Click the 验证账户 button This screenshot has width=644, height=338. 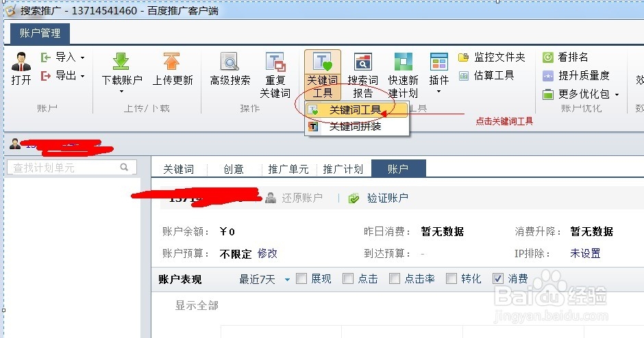coord(378,198)
